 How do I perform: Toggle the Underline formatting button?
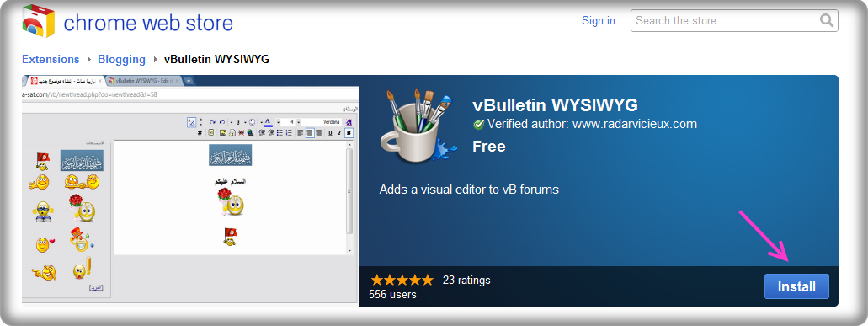tap(330, 133)
